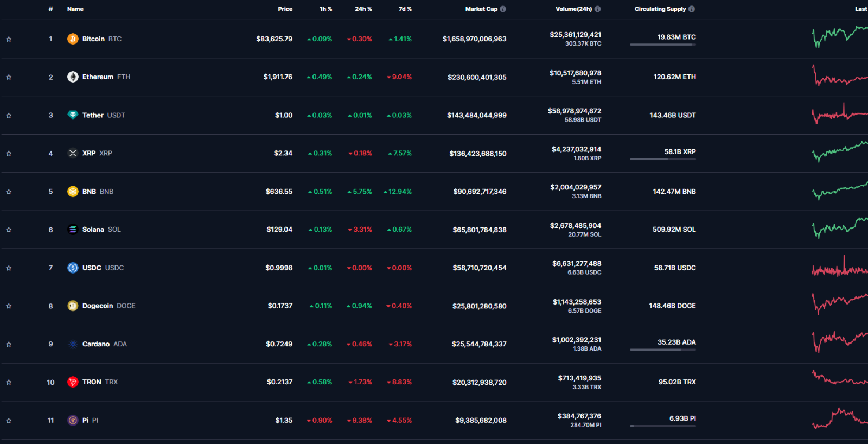Click Tether volume $58,978,974,872

[x=575, y=111]
